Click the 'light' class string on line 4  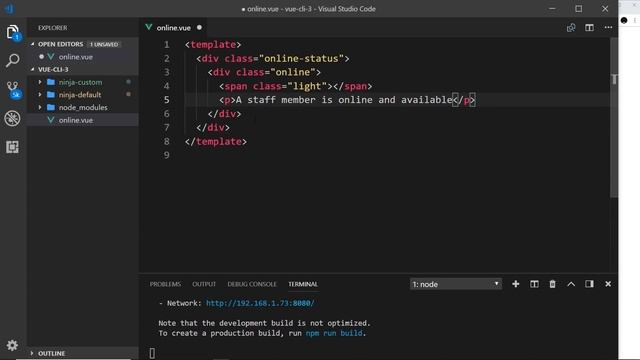tap(307, 86)
